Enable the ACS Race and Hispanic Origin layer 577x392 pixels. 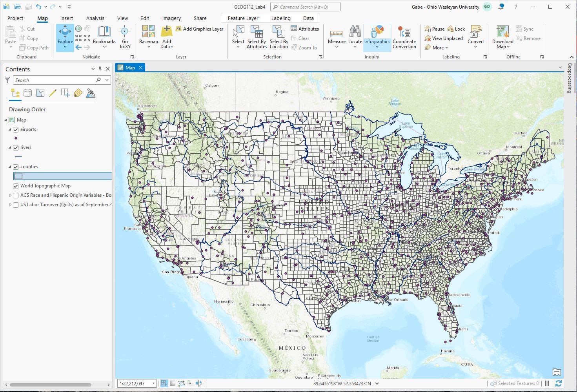click(x=16, y=195)
